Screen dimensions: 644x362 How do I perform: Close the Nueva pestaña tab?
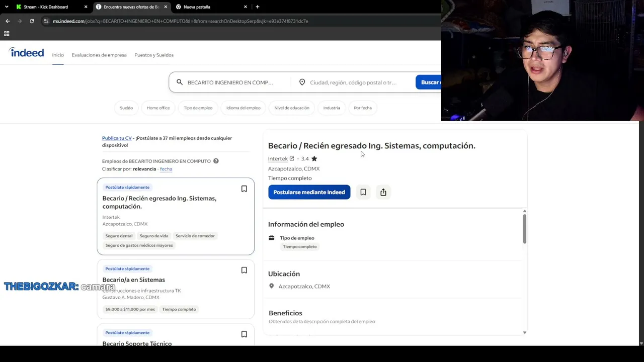(246, 7)
